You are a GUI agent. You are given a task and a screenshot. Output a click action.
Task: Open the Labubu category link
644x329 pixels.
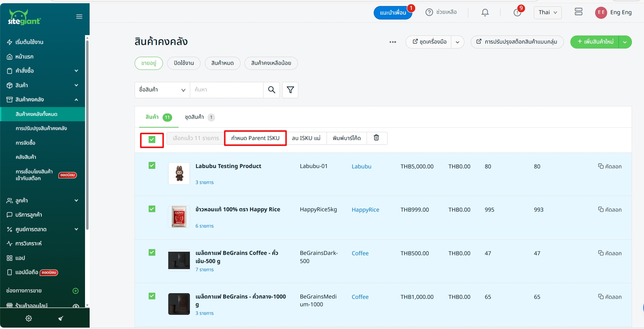(361, 166)
